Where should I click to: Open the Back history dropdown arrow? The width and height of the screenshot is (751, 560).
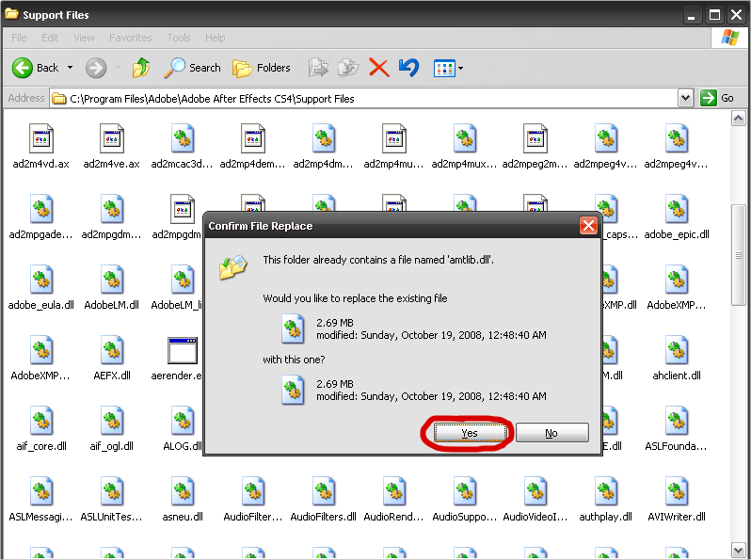(x=70, y=68)
